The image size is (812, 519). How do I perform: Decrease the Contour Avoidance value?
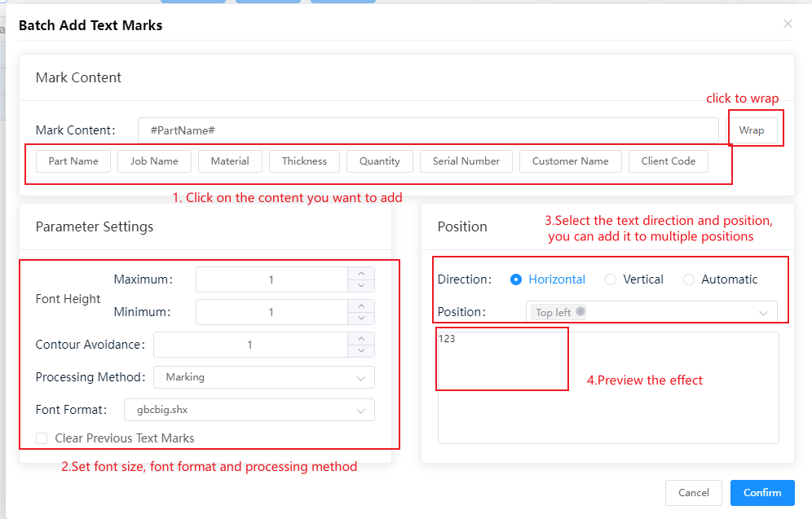pos(361,351)
